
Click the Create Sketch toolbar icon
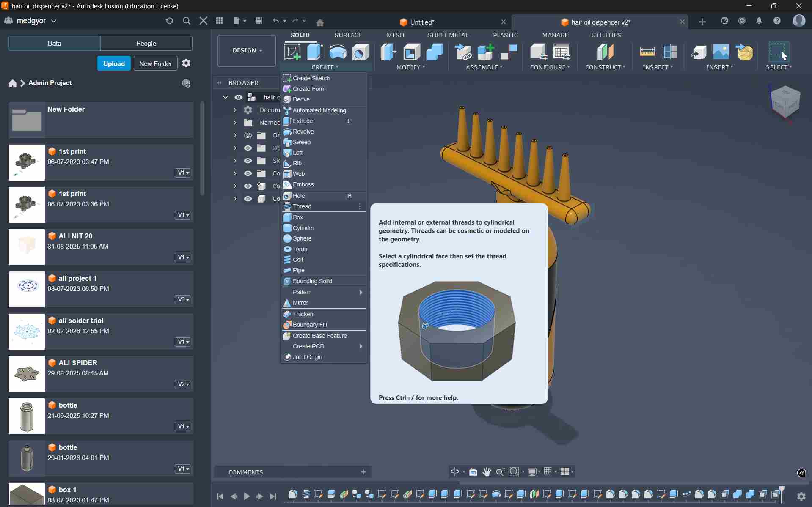point(292,52)
